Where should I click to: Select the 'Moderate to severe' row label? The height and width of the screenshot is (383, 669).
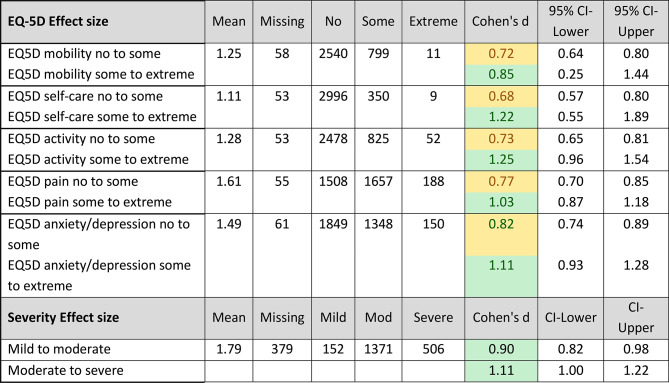coord(65,371)
